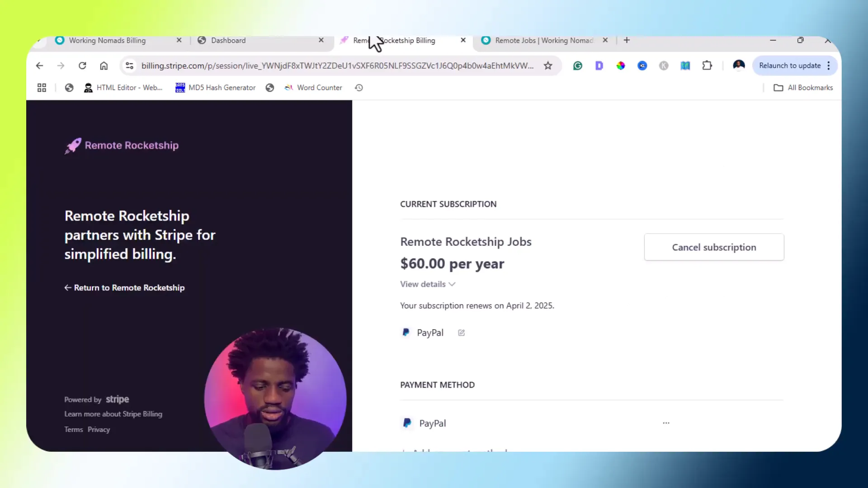Click the profile avatar icon
The width and height of the screenshot is (868, 488).
click(739, 66)
